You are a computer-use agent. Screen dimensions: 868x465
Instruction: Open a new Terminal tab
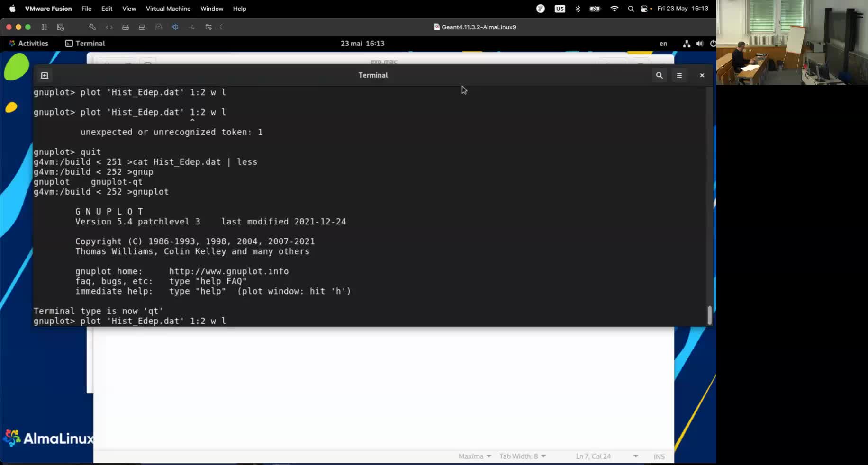(x=44, y=75)
